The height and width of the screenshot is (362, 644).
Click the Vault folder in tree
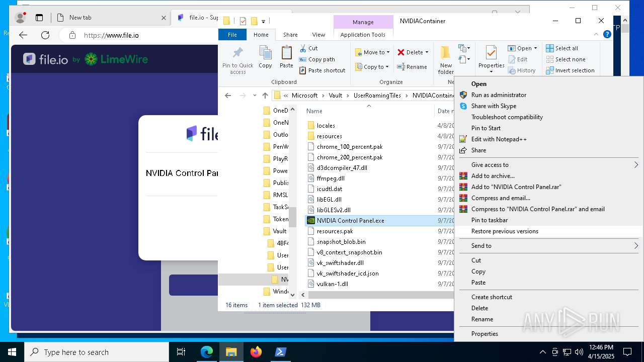279,231
